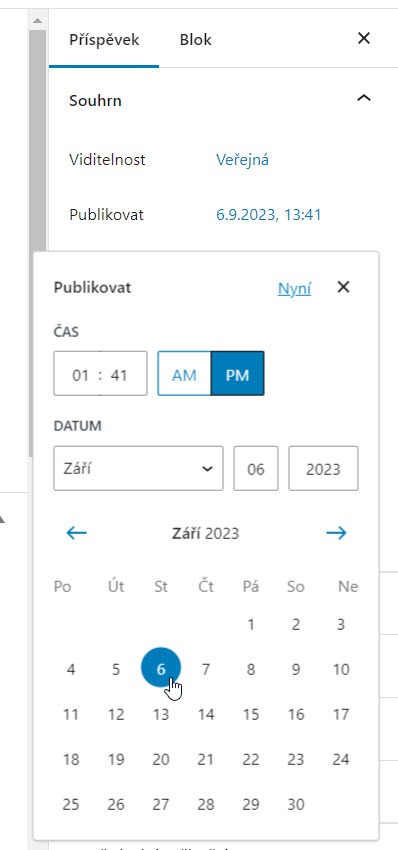Click scrollbar up arrow
This screenshot has height=850, width=398.
[x=37, y=21]
